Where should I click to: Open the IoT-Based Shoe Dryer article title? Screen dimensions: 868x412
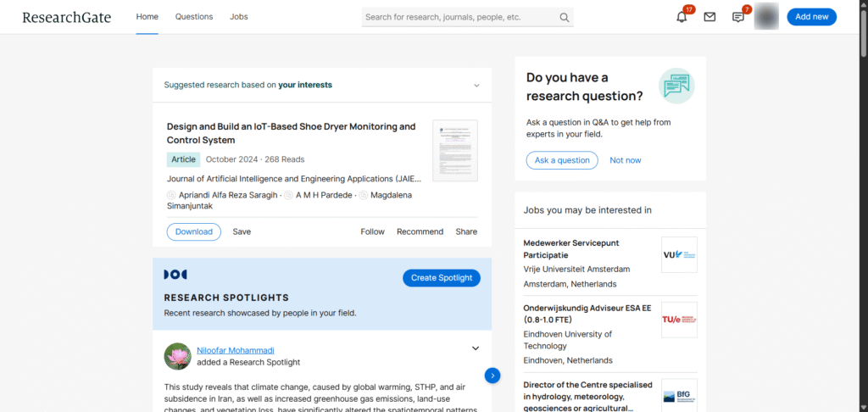[292, 133]
